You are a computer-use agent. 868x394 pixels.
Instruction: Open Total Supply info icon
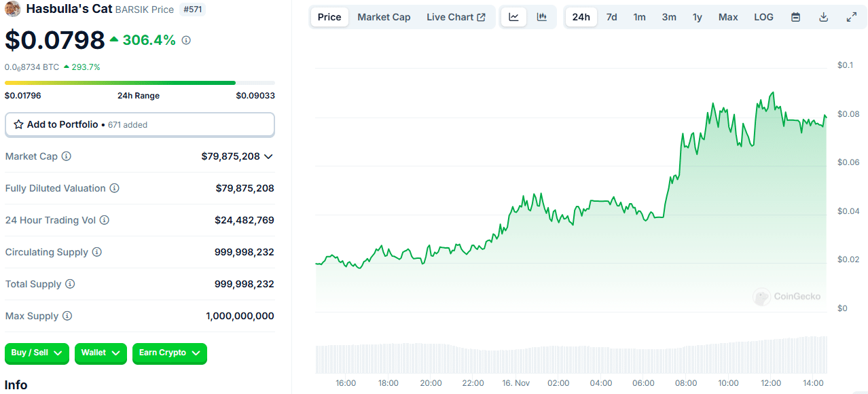pyautogui.click(x=70, y=284)
